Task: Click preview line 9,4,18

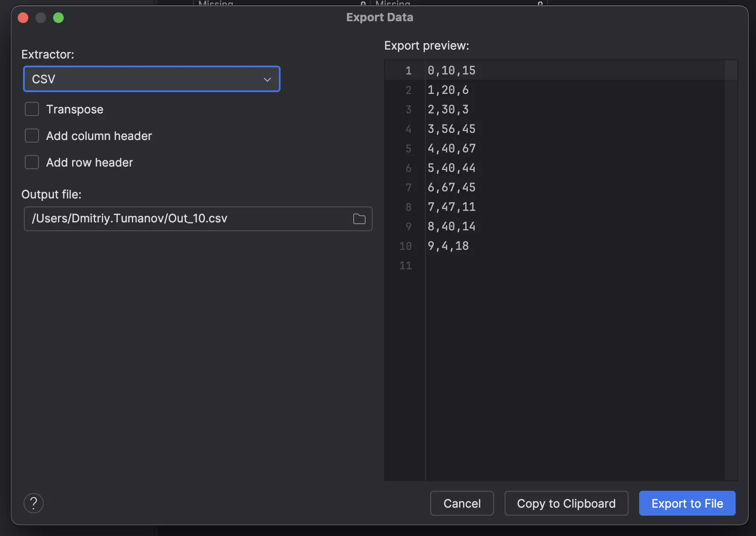Action: 448,246
